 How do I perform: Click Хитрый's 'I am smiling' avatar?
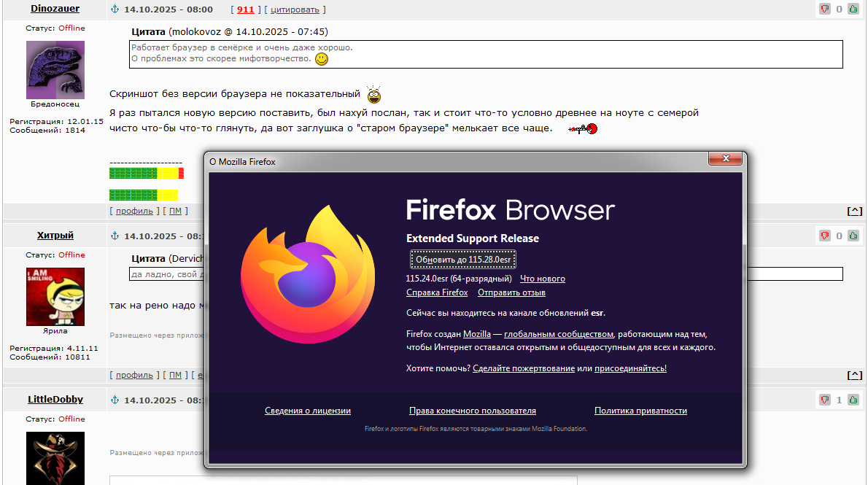55,297
